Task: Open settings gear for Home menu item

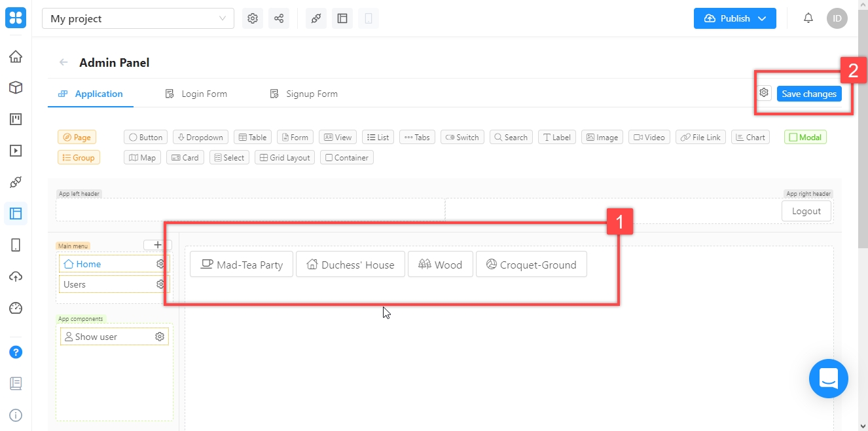Action: coord(160,264)
